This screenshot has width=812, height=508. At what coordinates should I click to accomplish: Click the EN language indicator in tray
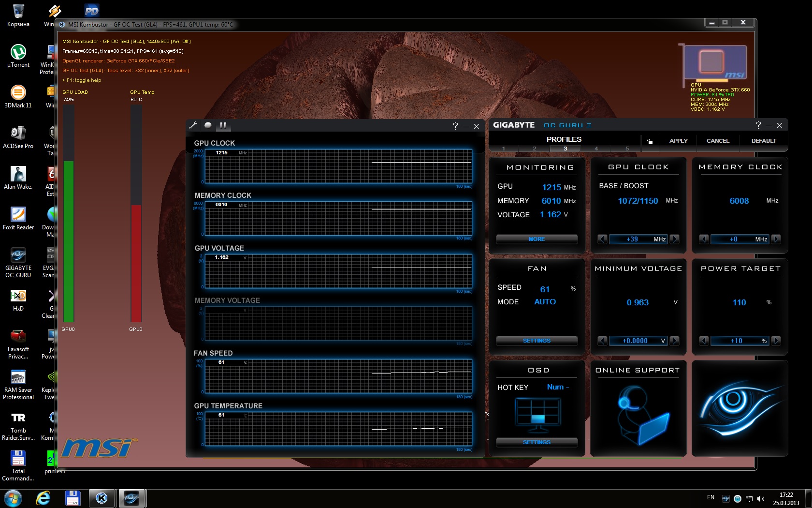point(710,497)
